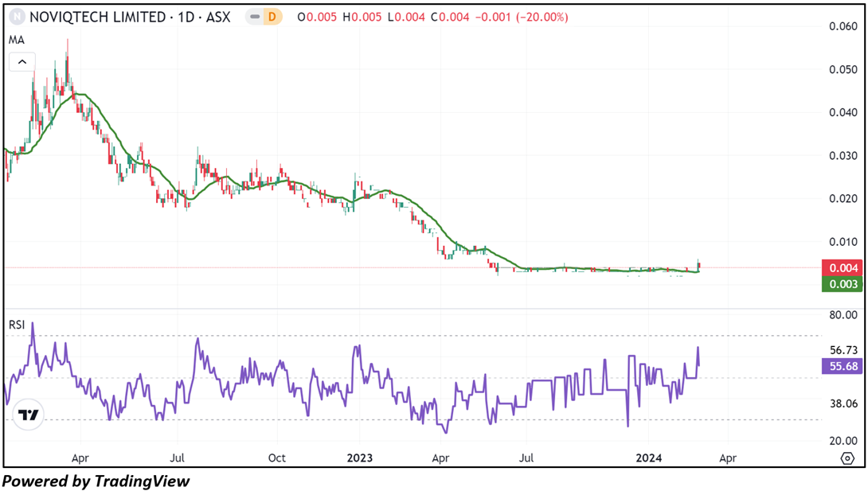The height and width of the screenshot is (491, 868).
Task: Click the −0.001 (−20.00%) change value
Action: coord(522,18)
